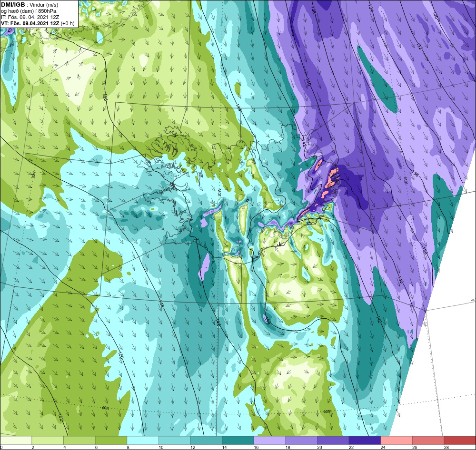Click the pink swatch between 24 and 26

click(x=397, y=440)
